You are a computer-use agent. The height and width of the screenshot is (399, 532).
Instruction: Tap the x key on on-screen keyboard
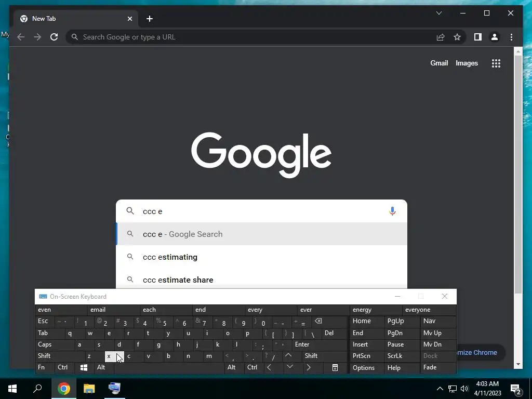tap(114, 356)
